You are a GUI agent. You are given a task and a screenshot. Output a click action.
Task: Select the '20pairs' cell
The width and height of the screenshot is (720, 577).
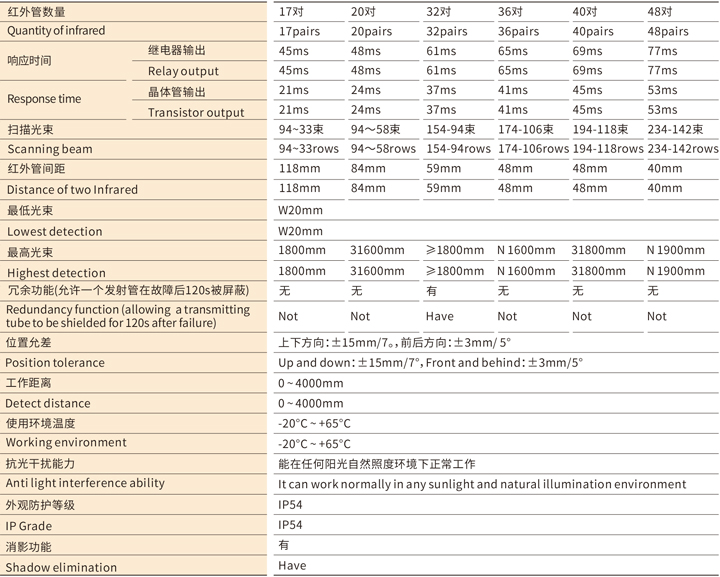tap(371, 32)
